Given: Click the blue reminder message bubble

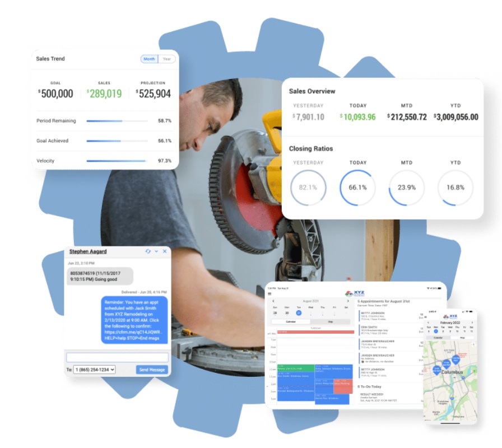Looking at the screenshot, I should (134, 320).
